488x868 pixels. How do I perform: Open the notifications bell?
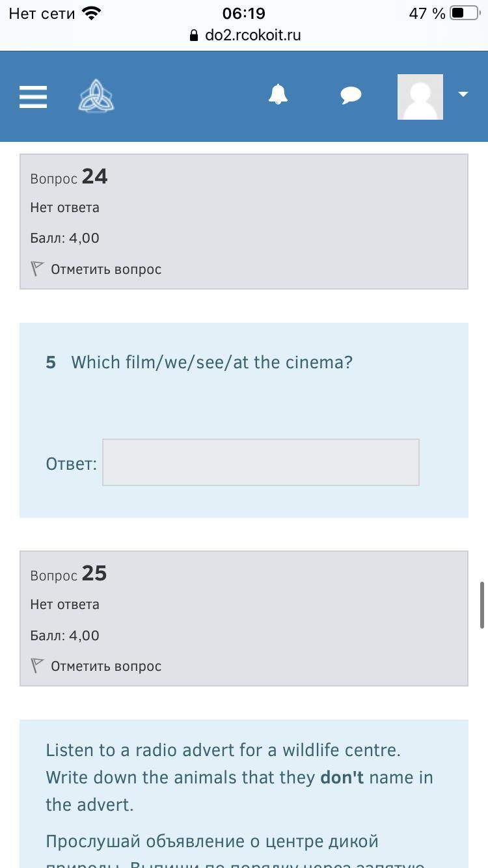[x=278, y=95]
